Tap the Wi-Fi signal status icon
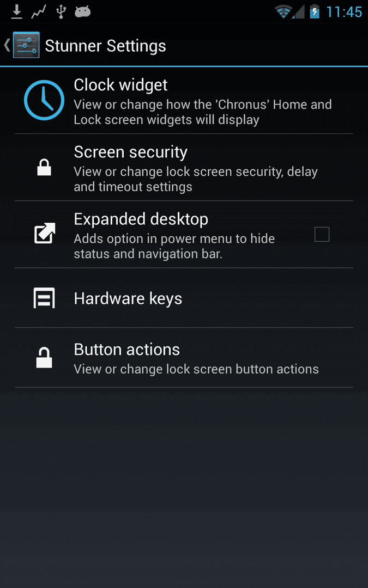This screenshot has height=588, width=368. pyautogui.click(x=284, y=12)
